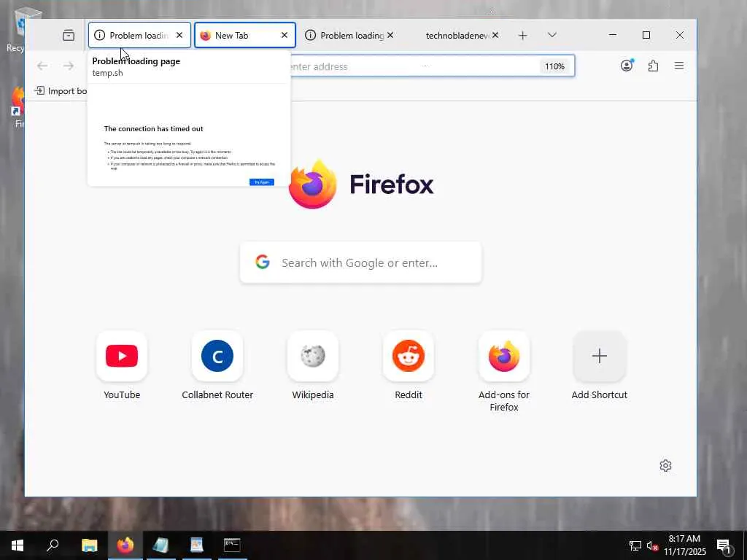Go back with the back arrow
Viewport: 747px width, 560px height.
42,66
